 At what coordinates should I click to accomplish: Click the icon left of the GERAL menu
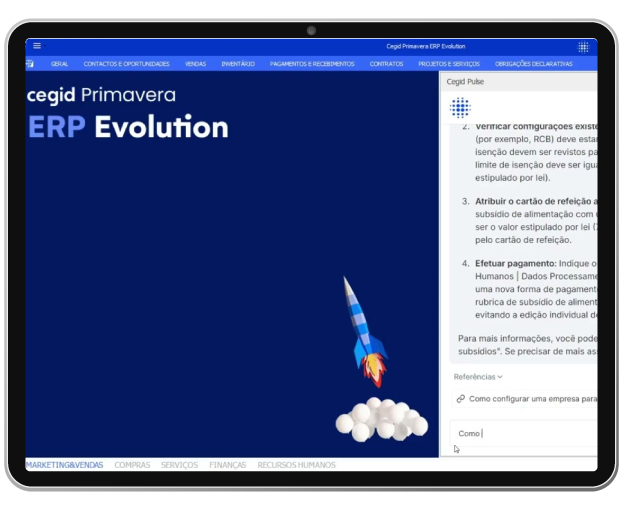coord(30,64)
